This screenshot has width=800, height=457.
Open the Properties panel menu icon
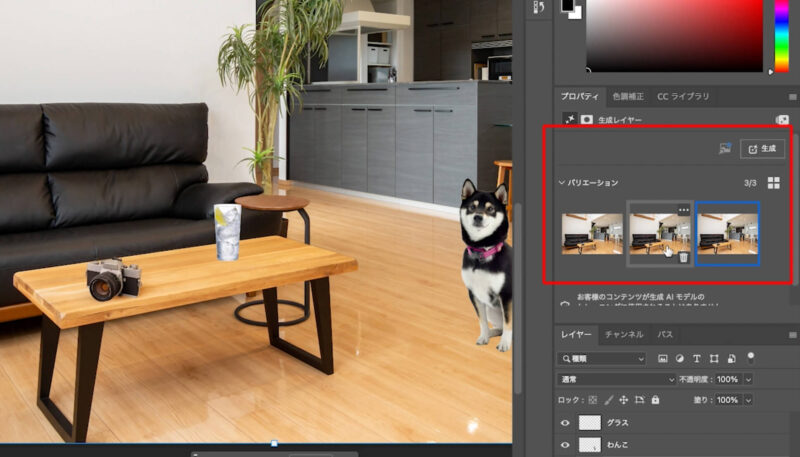792,96
